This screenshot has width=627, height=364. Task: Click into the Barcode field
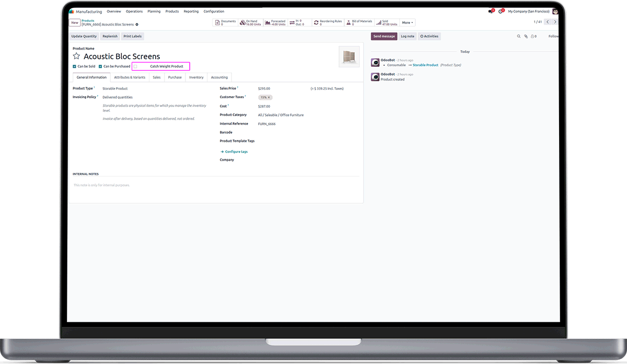tap(308, 132)
